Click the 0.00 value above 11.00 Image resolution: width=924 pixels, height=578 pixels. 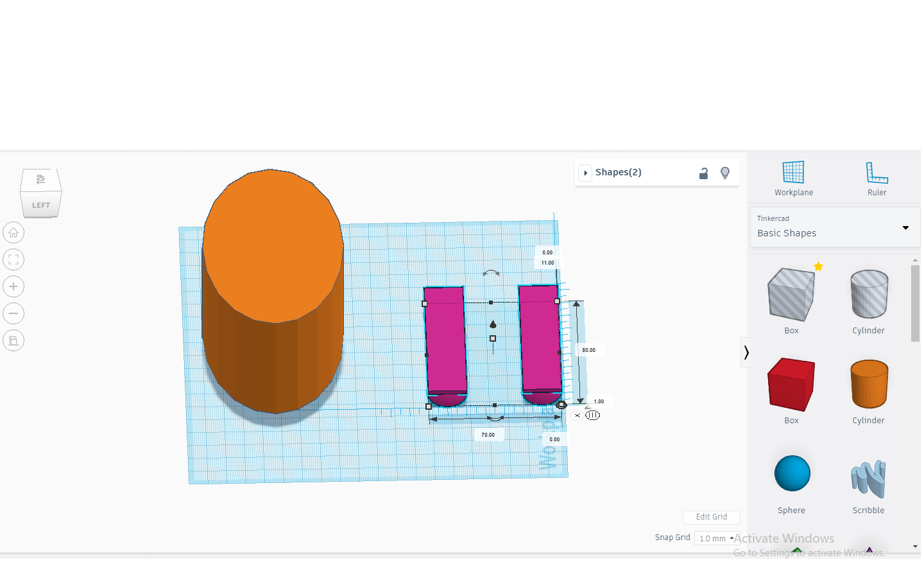pos(547,252)
